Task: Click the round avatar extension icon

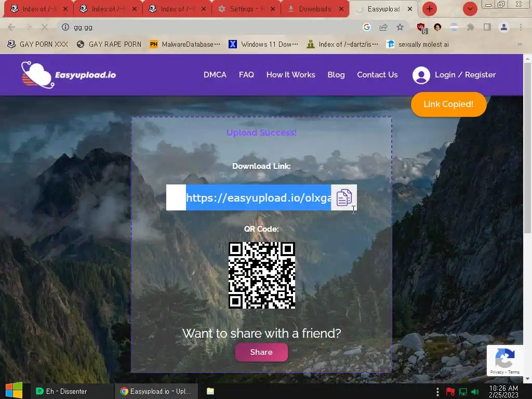Action: point(437,27)
